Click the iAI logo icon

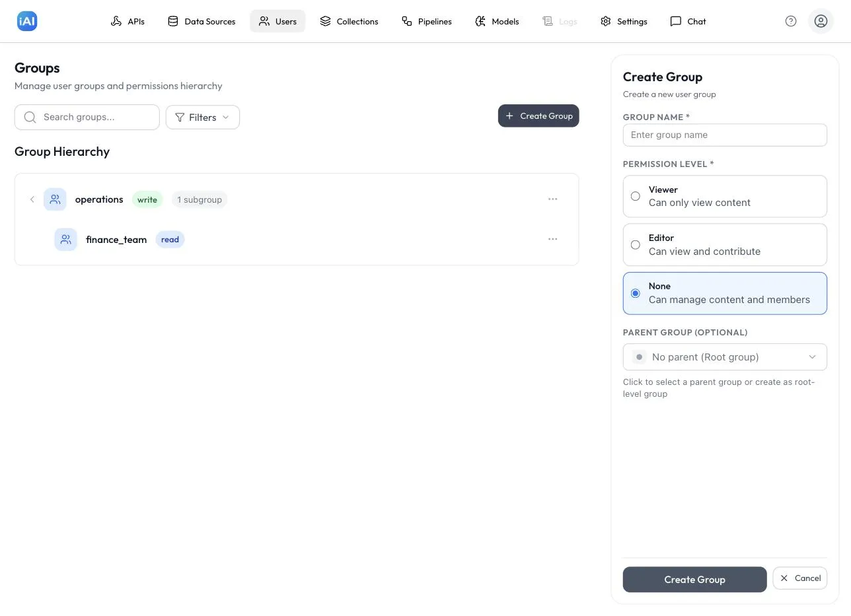point(27,21)
